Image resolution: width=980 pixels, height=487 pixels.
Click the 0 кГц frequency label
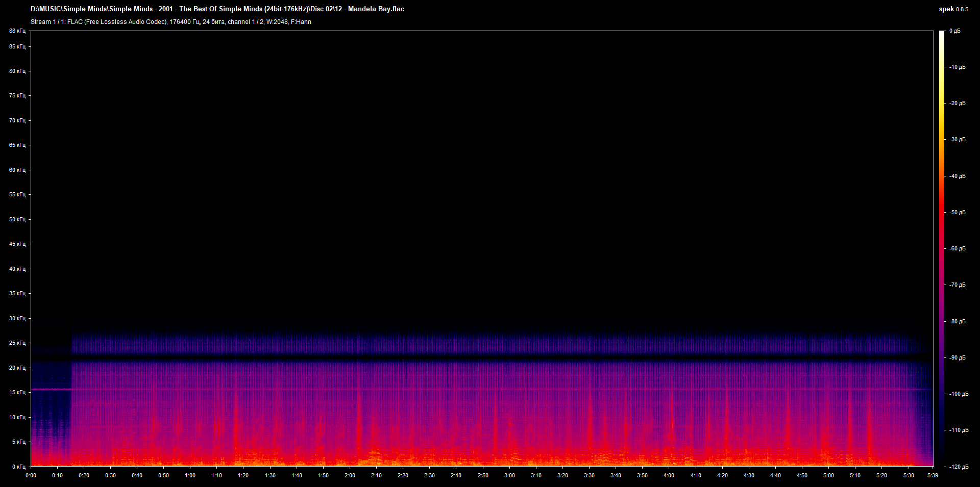coord(18,467)
